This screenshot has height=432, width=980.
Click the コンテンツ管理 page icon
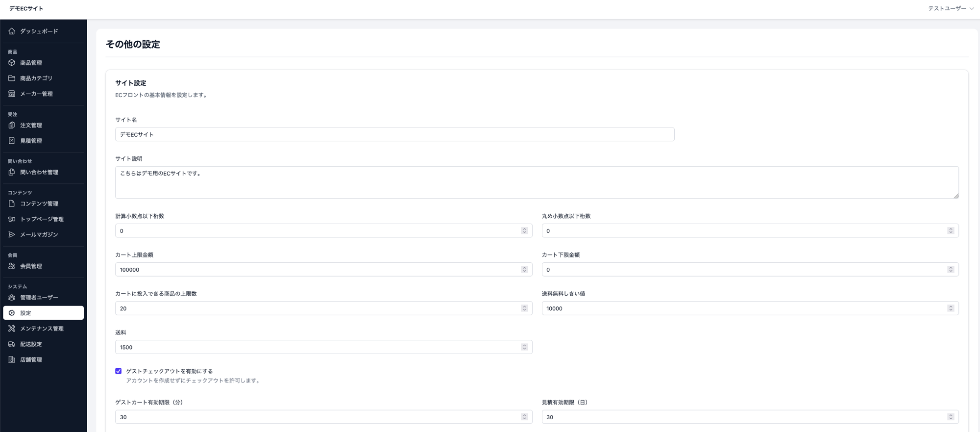click(x=12, y=203)
